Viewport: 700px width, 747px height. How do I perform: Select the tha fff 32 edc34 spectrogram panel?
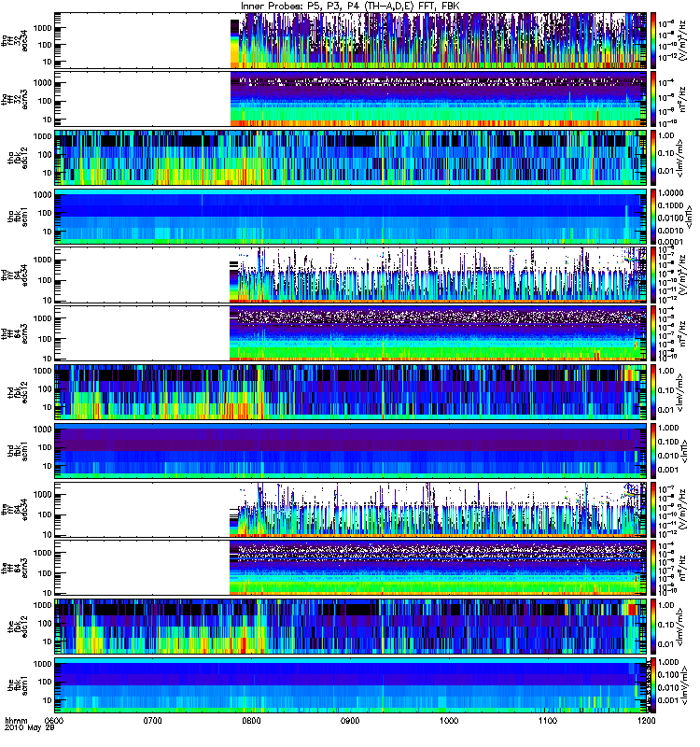pyautogui.click(x=351, y=40)
